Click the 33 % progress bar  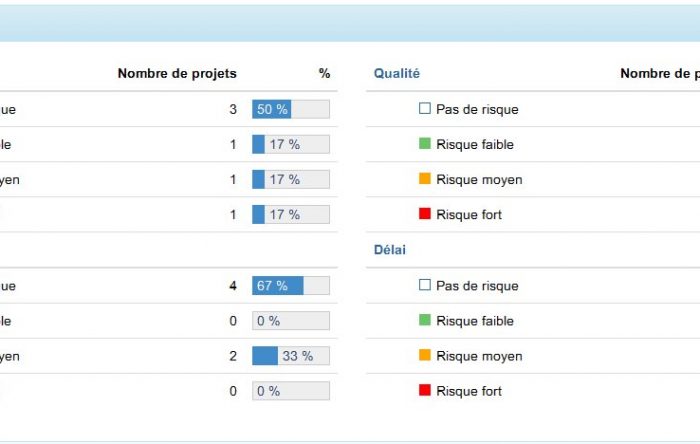291,356
